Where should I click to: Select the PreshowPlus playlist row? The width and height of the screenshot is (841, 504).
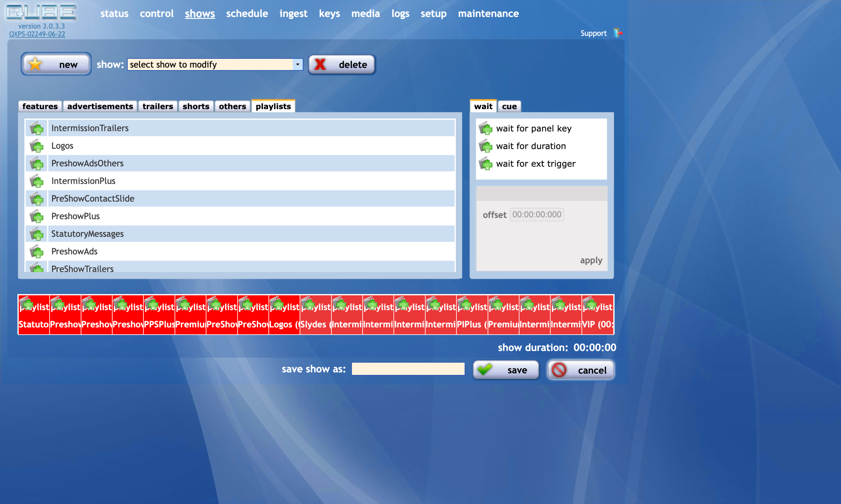(238, 216)
